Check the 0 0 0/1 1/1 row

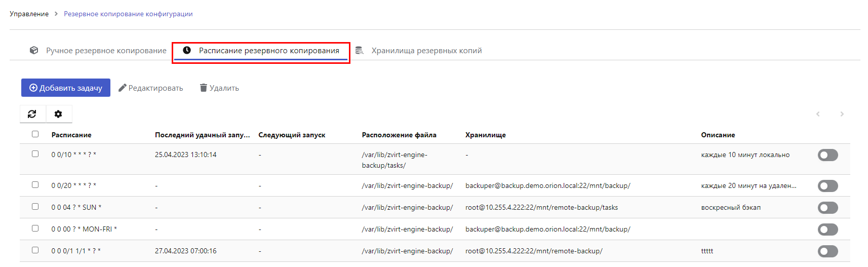35,250
